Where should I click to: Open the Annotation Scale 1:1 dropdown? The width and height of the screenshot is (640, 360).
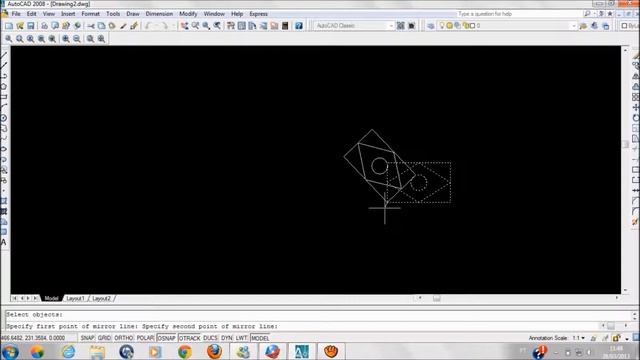point(578,338)
